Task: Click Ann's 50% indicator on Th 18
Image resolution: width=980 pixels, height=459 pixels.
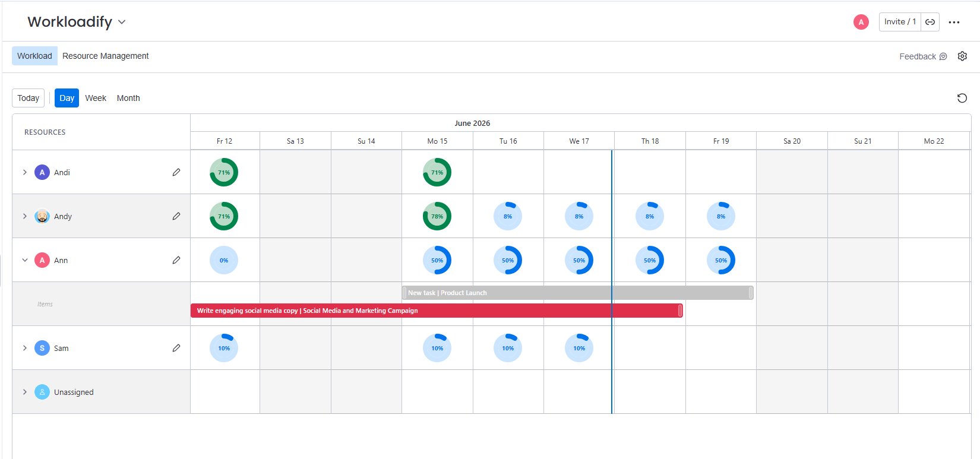Action: coord(650,260)
